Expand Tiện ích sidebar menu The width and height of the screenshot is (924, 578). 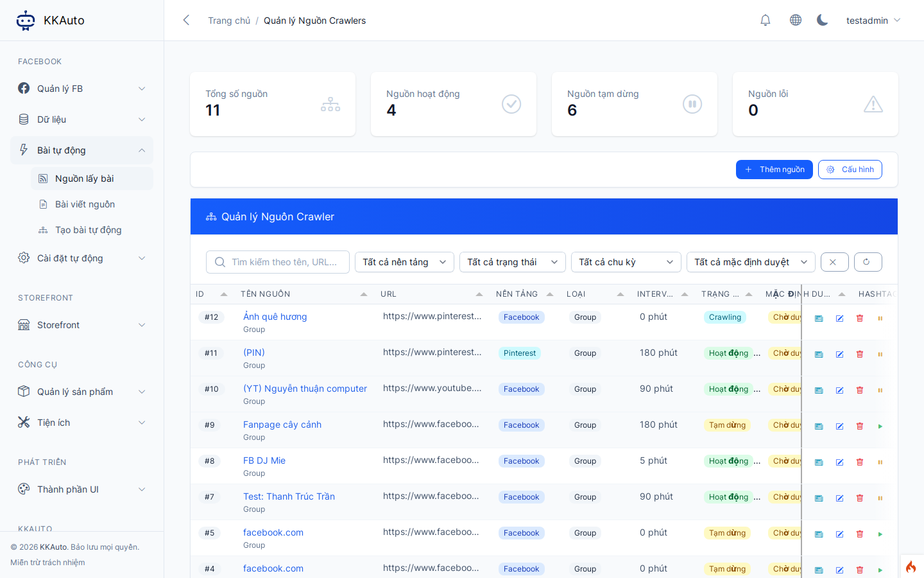pyautogui.click(x=81, y=423)
